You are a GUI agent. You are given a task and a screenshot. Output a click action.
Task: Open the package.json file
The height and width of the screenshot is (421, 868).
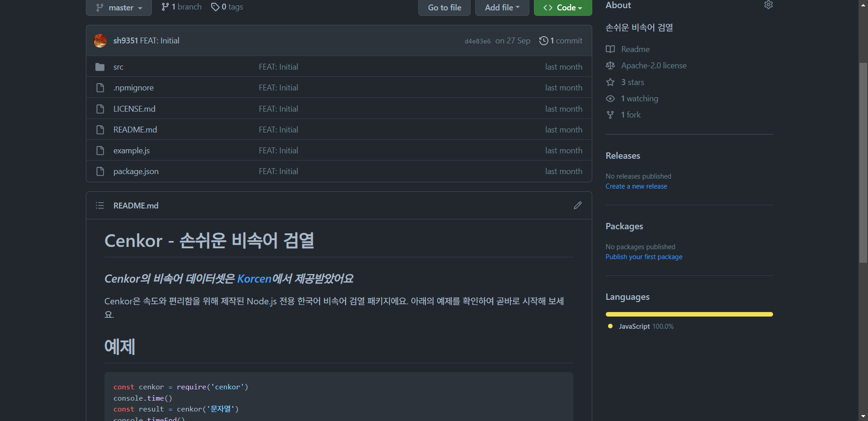(x=136, y=171)
